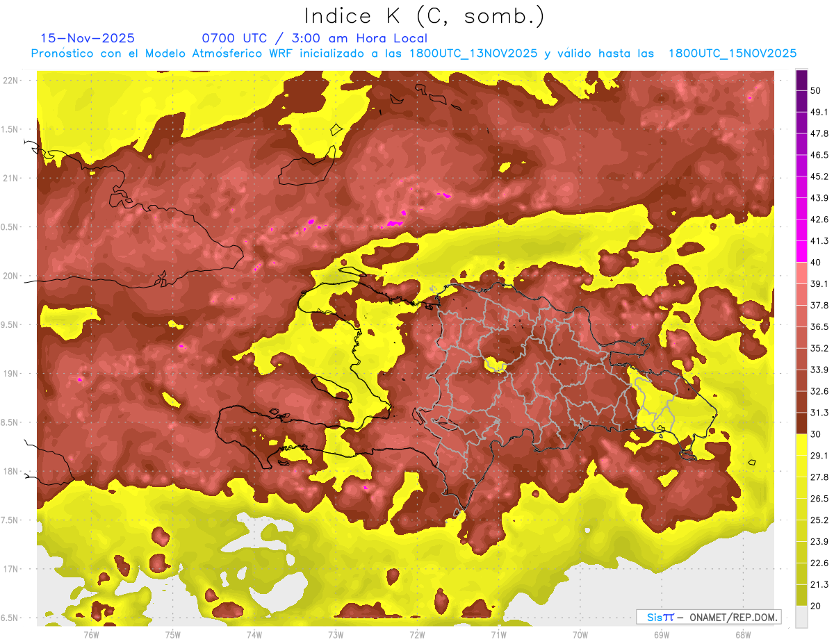
Task: Click the colorbar value "22.6"
Action: click(x=819, y=563)
